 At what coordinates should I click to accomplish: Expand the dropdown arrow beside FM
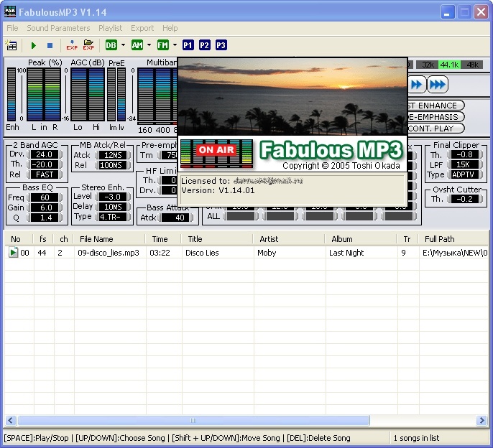pyautogui.click(x=175, y=45)
